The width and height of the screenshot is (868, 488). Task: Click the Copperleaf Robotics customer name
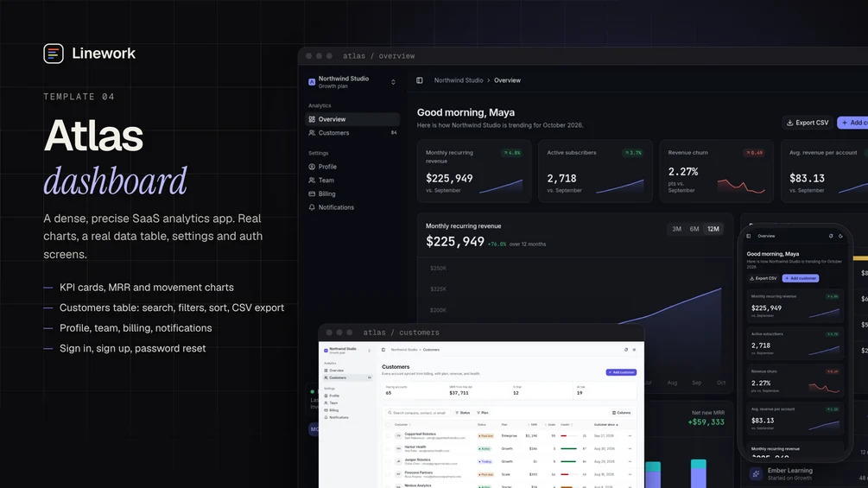pyautogui.click(x=420, y=434)
